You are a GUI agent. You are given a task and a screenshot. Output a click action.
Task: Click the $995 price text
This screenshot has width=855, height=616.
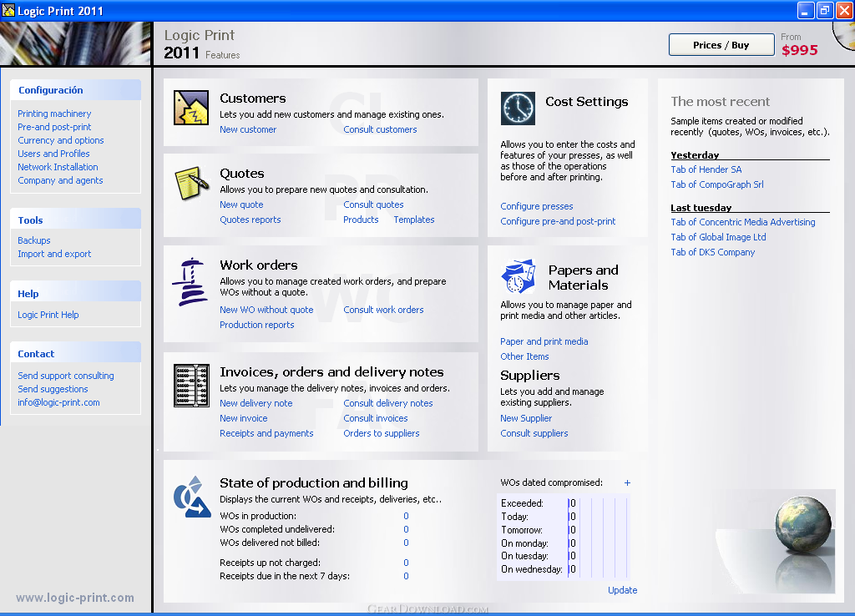coord(799,50)
